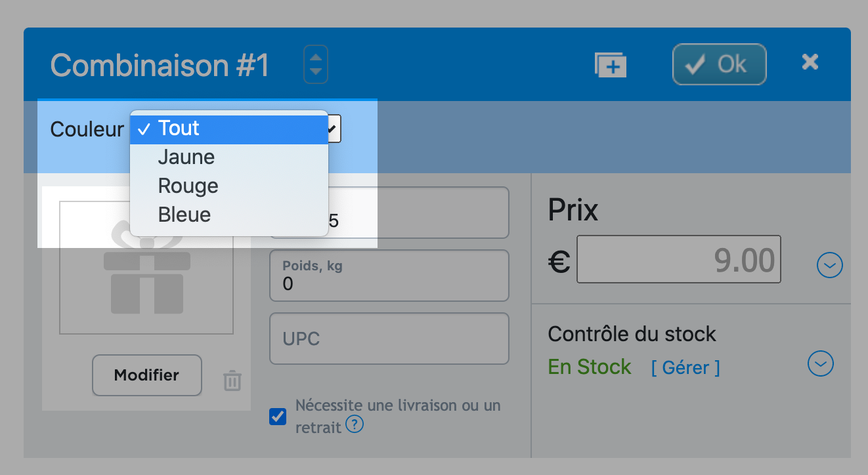Viewport: 868px width, 475px height.
Task: Expand the Contrôle du stock chevron
Action: [x=821, y=363]
